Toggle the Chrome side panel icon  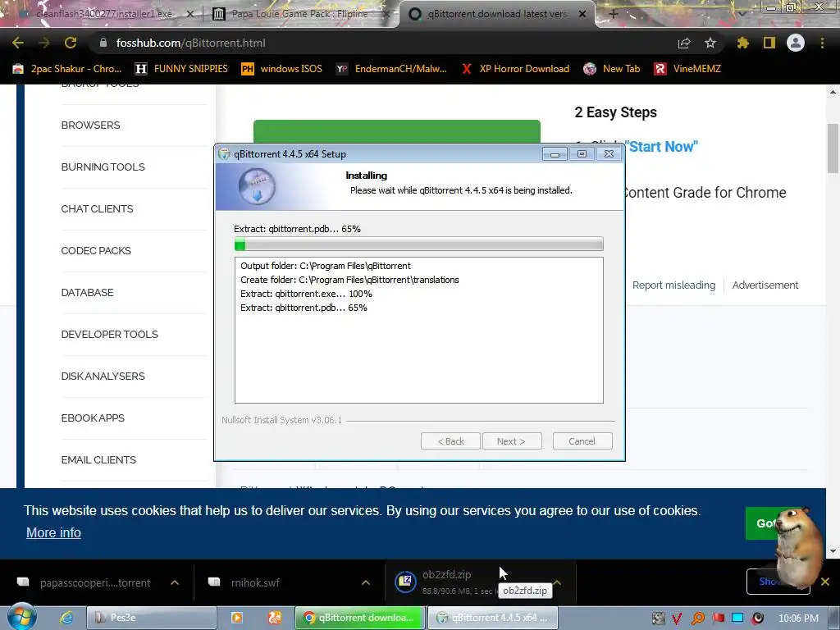pos(769,43)
